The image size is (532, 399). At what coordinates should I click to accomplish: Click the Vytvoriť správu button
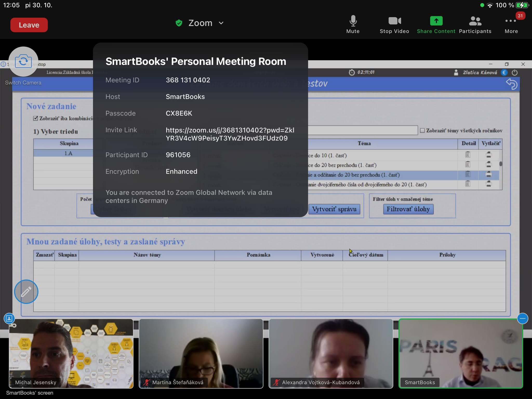pos(334,209)
